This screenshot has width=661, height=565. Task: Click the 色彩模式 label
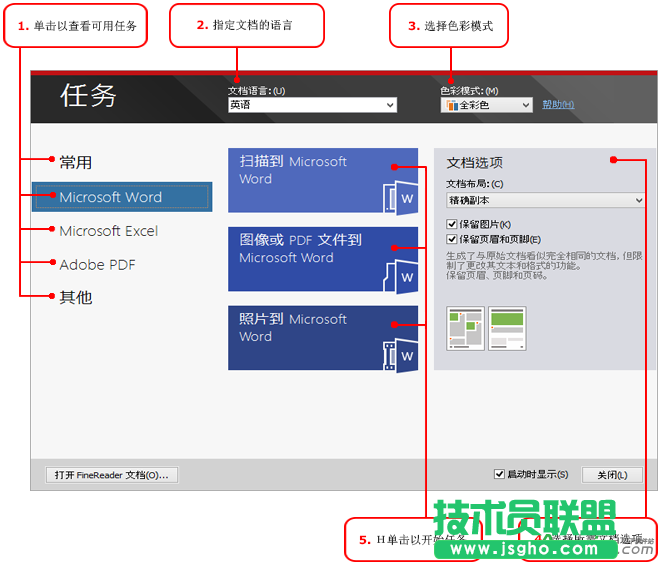click(x=469, y=91)
